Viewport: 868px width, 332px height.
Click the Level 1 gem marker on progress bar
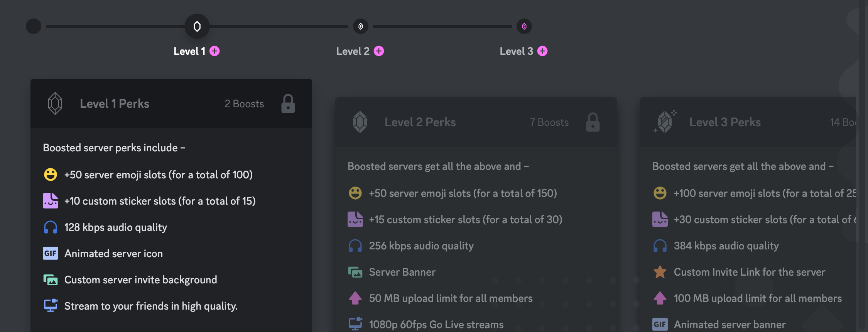pos(197,26)
